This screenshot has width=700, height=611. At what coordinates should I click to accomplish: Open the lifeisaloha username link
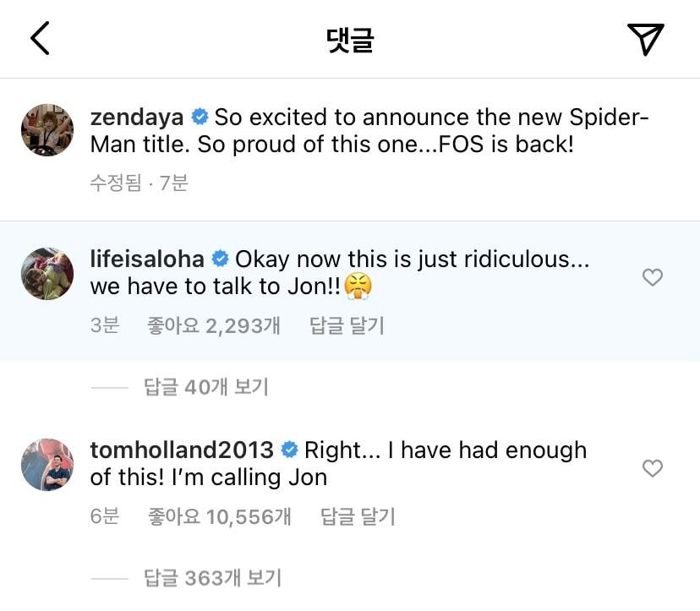pos(148,259)
